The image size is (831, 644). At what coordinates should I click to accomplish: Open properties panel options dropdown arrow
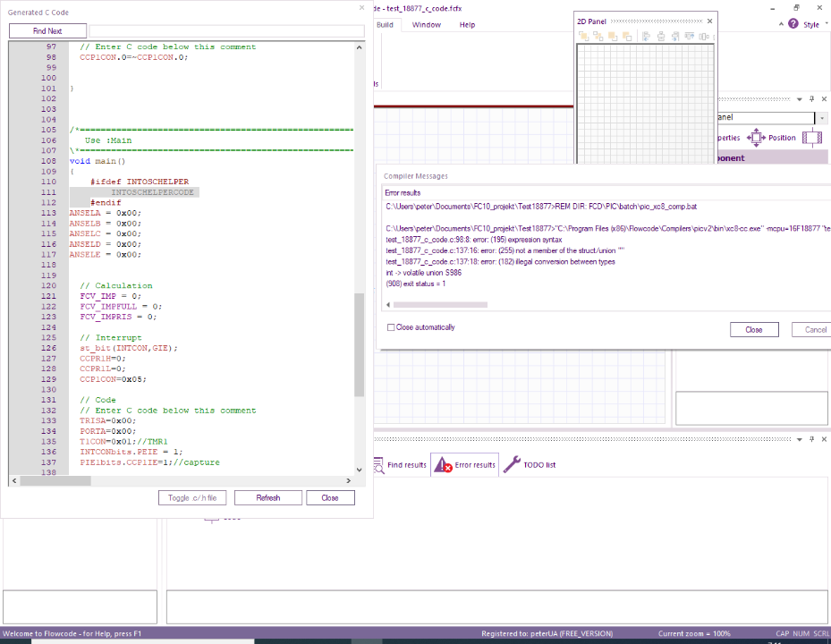799,99
